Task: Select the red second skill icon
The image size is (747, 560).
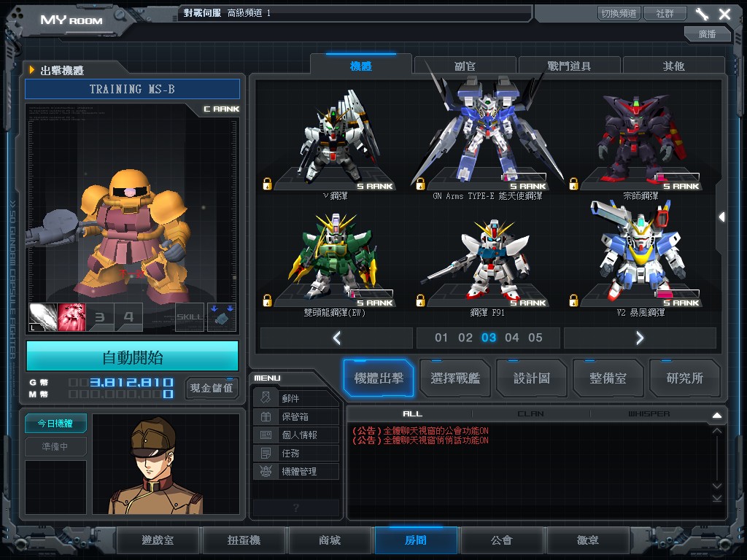Action: point(71,317)
